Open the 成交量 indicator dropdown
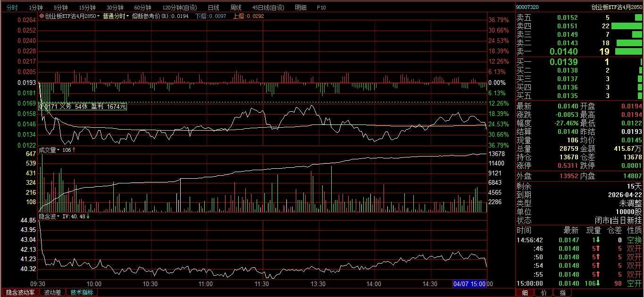The height and width of the screenshot is (297, 644). (49, 150)
